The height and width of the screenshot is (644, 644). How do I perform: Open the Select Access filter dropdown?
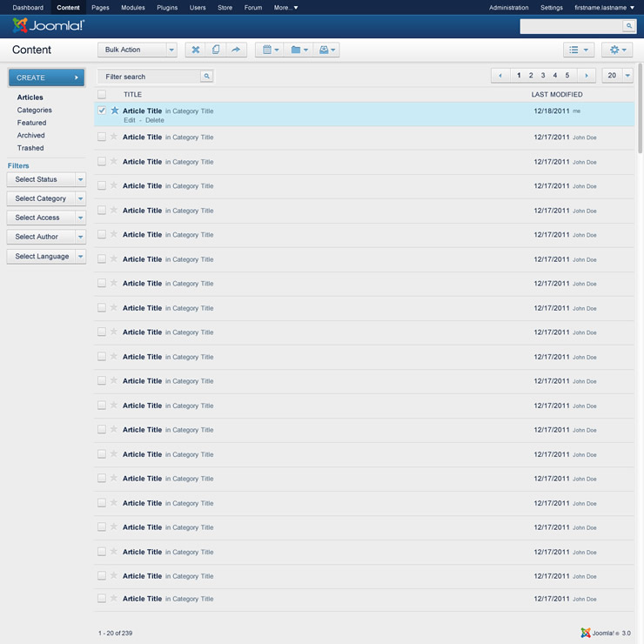(46, 218)
